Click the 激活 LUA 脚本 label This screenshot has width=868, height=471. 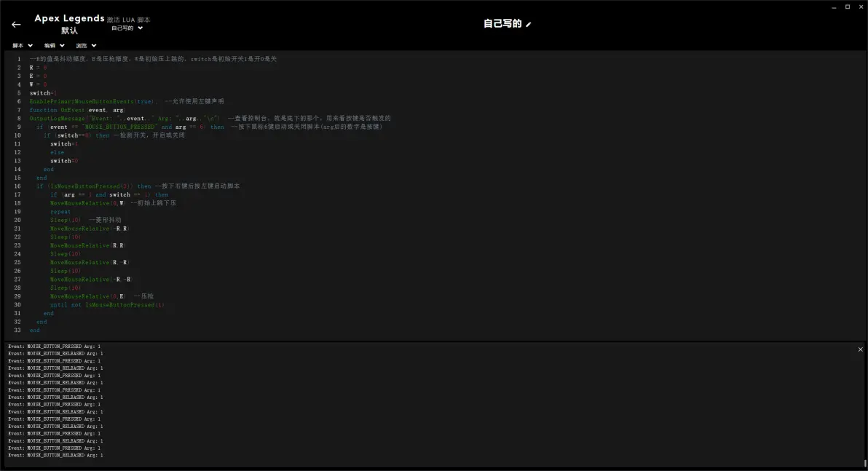128,20
